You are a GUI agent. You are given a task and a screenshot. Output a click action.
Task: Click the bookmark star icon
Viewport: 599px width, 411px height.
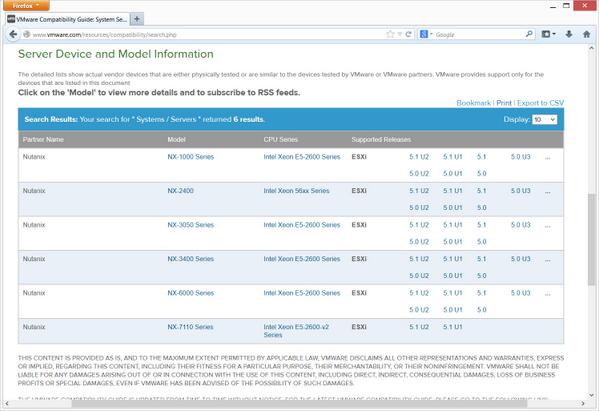tap(390, 34)
